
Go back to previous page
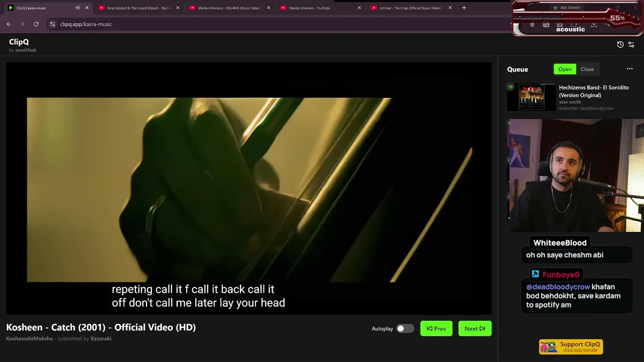(x=9, y=24)
